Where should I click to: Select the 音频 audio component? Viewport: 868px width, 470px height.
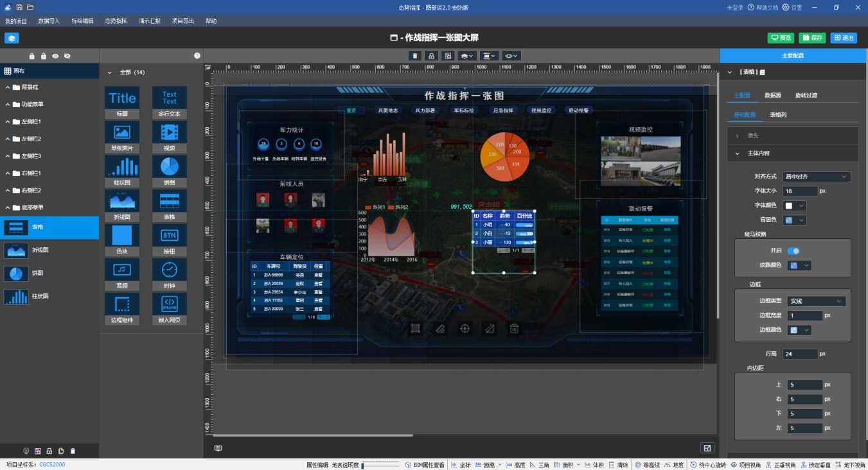122,274
